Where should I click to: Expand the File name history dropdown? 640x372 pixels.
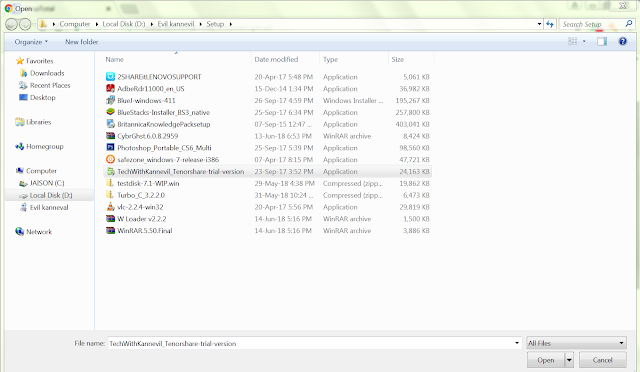517,343
